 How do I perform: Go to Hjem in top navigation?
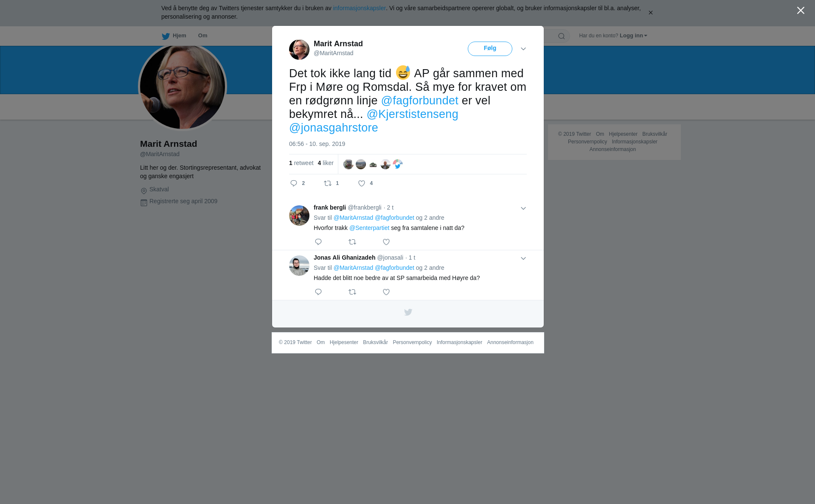pyautogui.click(x=174, y=36)
